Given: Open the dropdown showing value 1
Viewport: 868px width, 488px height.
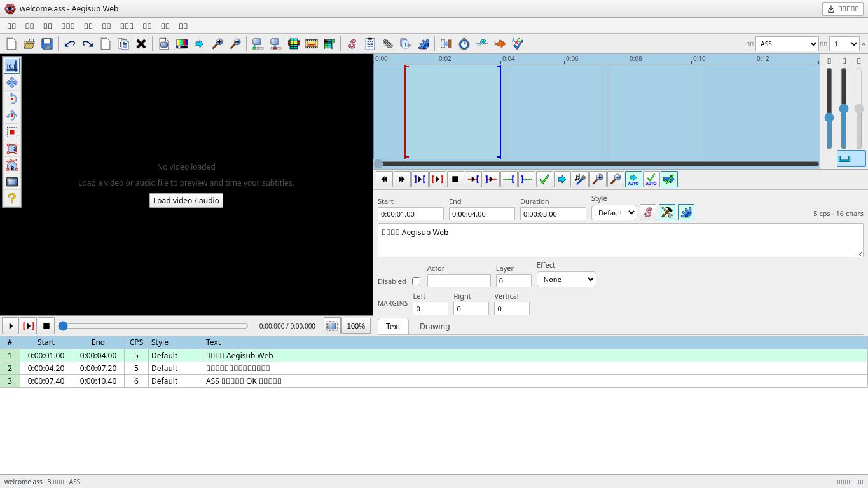Looking at the screenshot, I should [844, 44].
